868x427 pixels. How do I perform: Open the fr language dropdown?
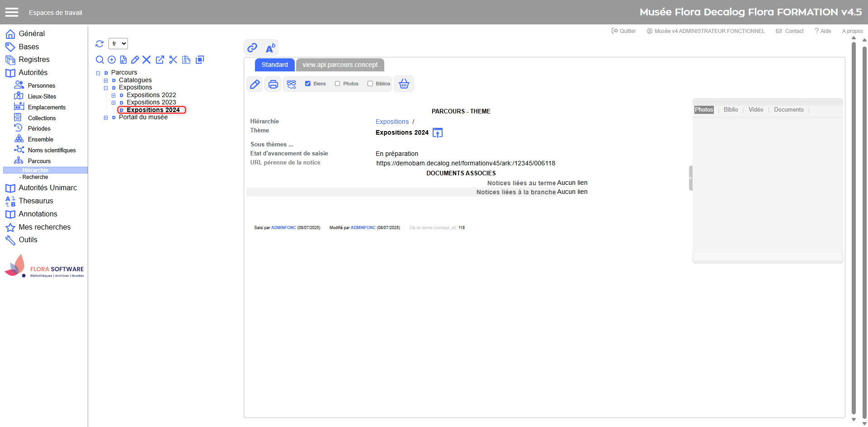pyautogui.click(x=118, y=44)
